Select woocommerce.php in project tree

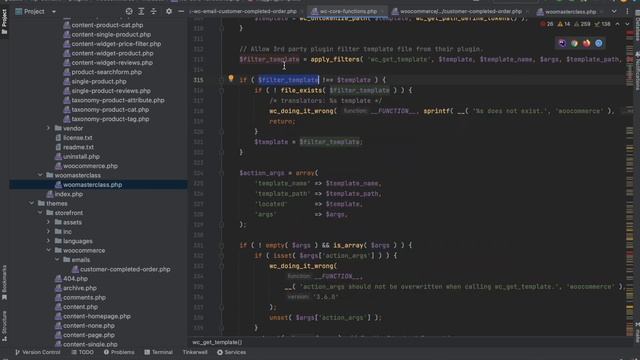(90, 166)
